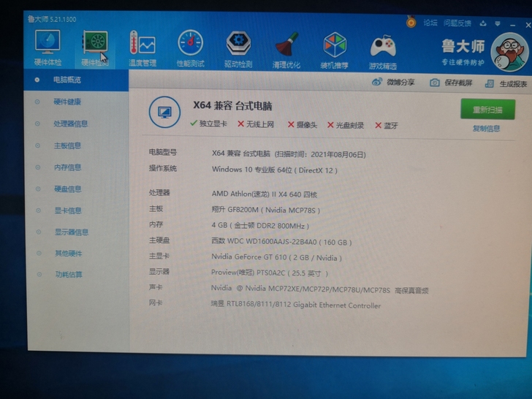Open 论坛 forum link
Image resolution: width=532 pixels, height=399 pixels.
point(430,23)
